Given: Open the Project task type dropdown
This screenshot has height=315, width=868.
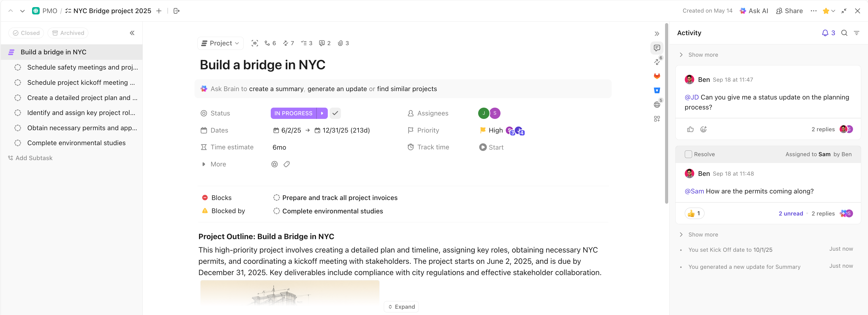Looking at the screenshot, I should [220, 43].
